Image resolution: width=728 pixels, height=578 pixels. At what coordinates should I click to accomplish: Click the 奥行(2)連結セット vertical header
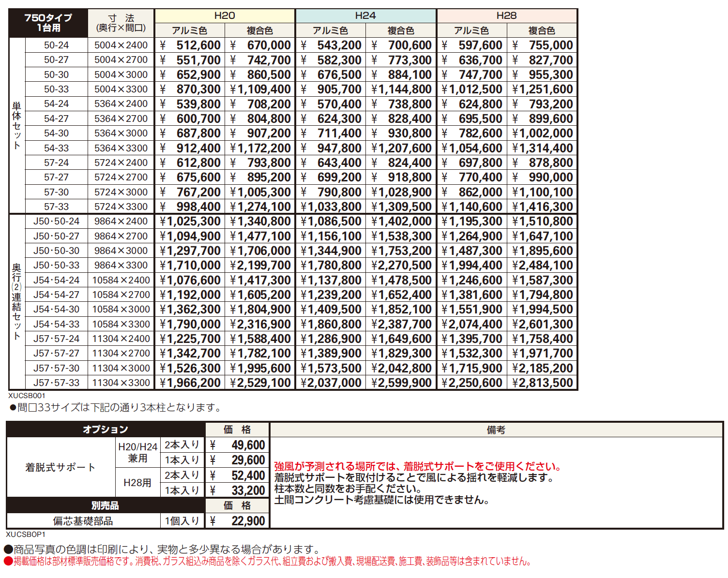point(16,301)
